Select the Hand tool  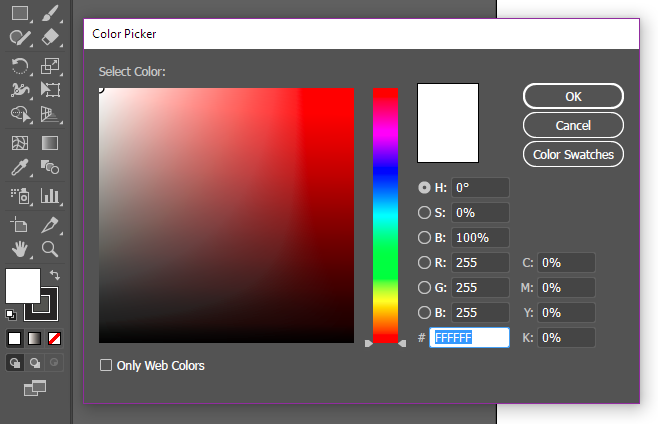click(20, 248)
